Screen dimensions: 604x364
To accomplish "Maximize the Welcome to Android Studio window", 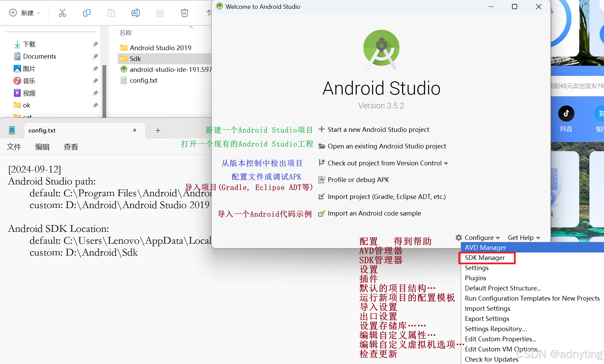I will (514, 6).
